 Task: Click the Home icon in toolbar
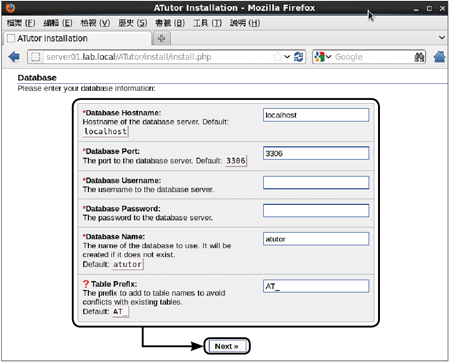coord(440,57)
